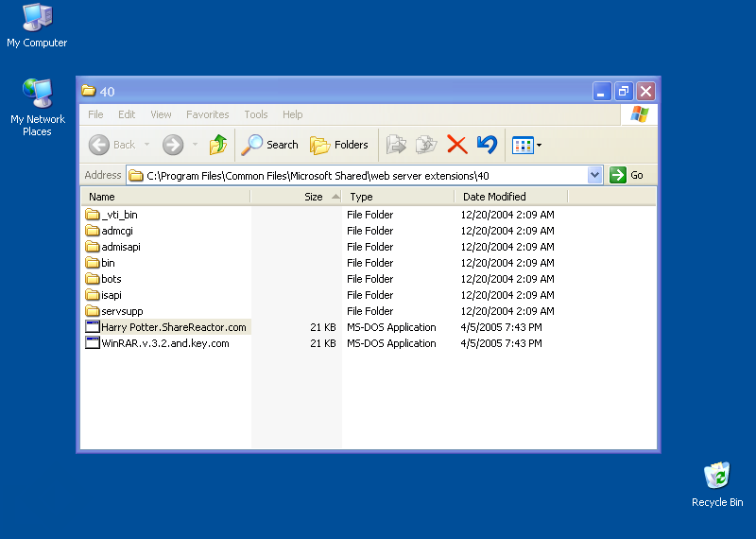Sort by Name column header
The width and height of the screenshot is (756, 539).
(165, 197)
